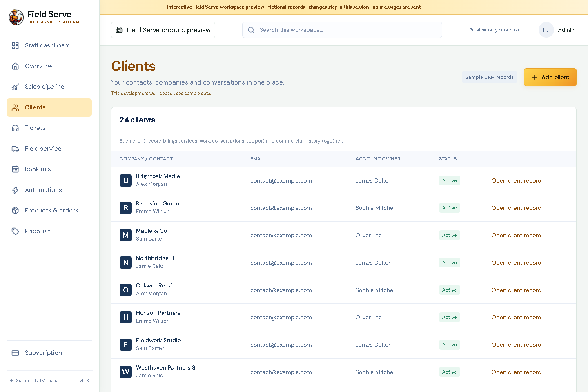Click Active status in Riverside Group row
Image resolution: width=588 pixels, height=392 pixels.
(449, 208)
